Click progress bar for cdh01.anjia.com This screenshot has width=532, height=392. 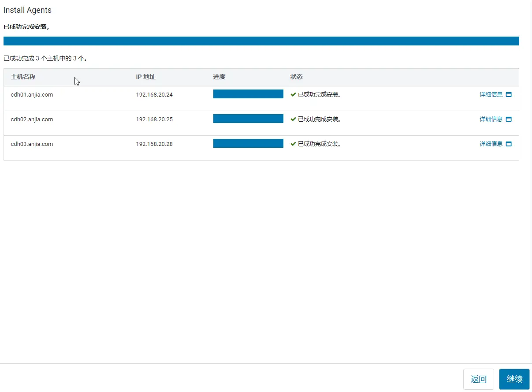point(248,94)
